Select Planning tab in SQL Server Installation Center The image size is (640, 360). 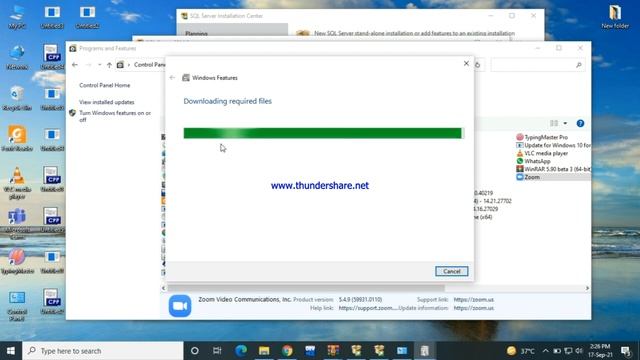click(196, 33)
